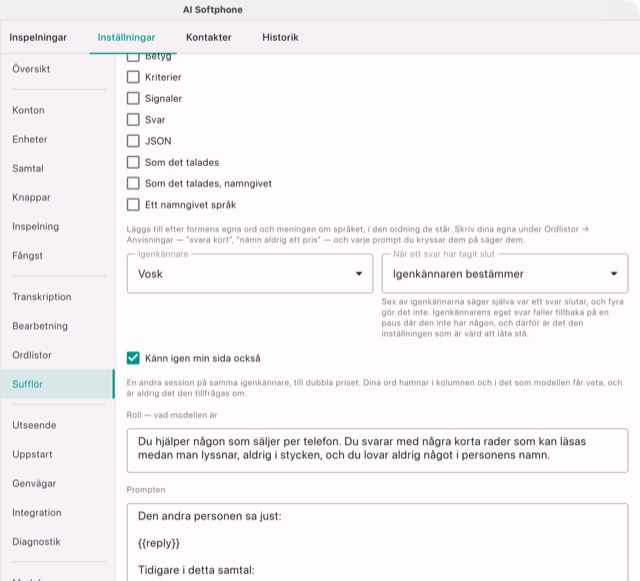Select the Sufflör sidebar item
This screenshot has width=640, height=581.
pos(57,384)
